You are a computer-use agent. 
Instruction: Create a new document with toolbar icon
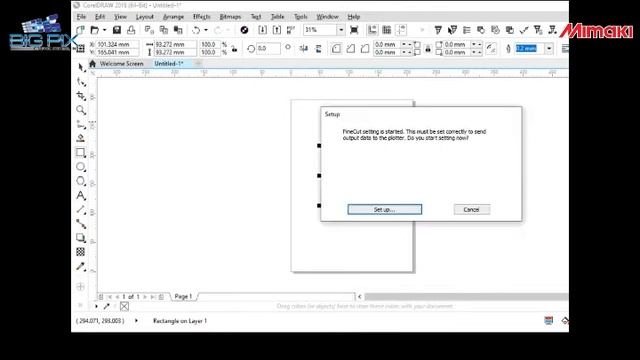(80, 30)
